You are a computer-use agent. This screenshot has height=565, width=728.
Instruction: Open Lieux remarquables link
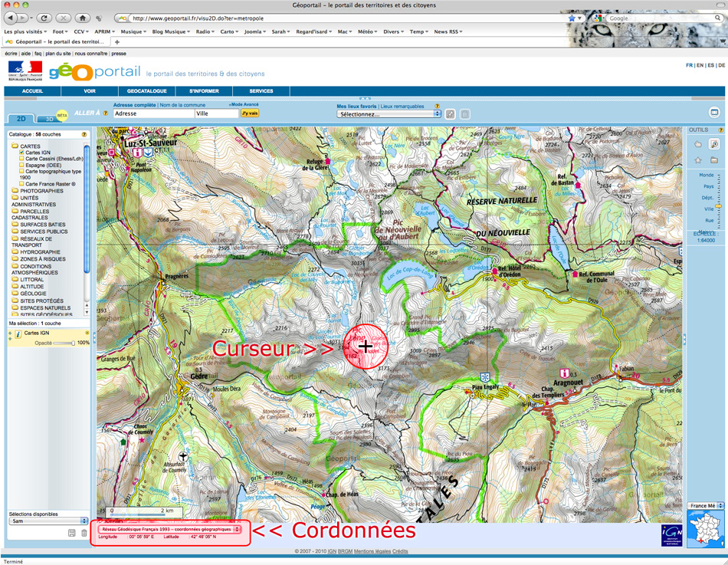[x=402, y=107]
